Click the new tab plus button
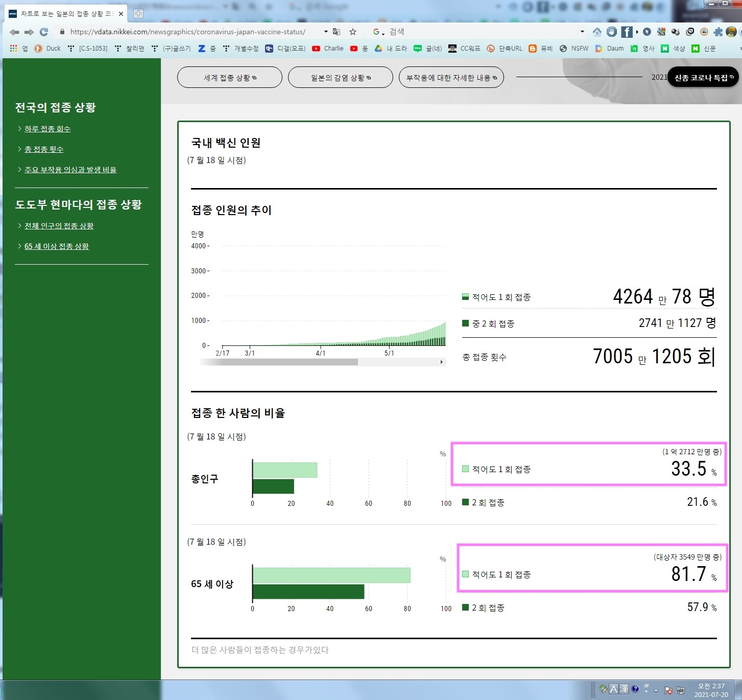 (x=138, y=14)
